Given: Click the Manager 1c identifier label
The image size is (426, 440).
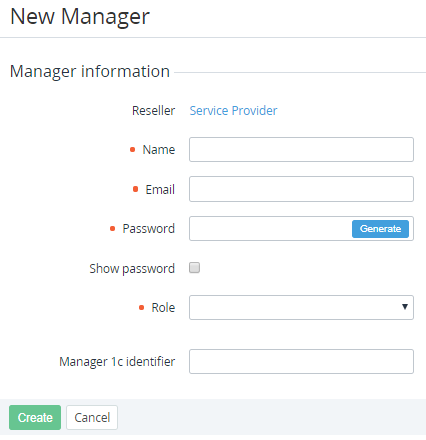Looking at the screenshot, I should 117,362.
